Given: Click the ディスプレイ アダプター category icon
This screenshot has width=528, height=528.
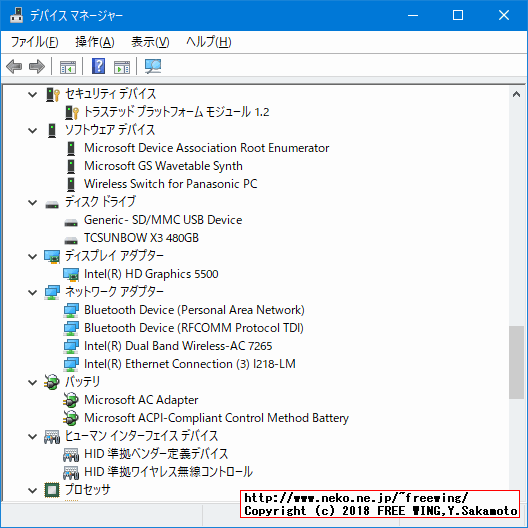Looking at the screenshot, I should tap(52, 256).
